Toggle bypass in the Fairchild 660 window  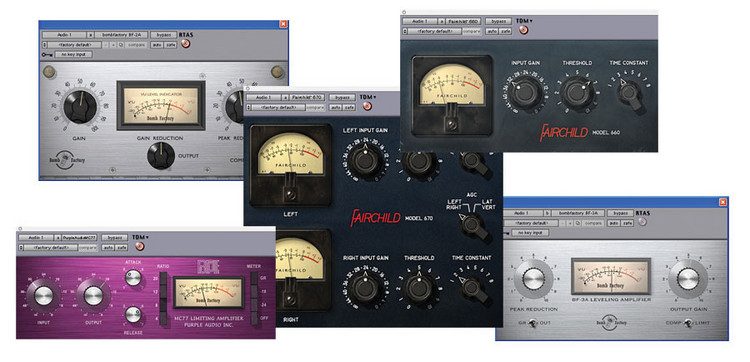pos(498,21)
